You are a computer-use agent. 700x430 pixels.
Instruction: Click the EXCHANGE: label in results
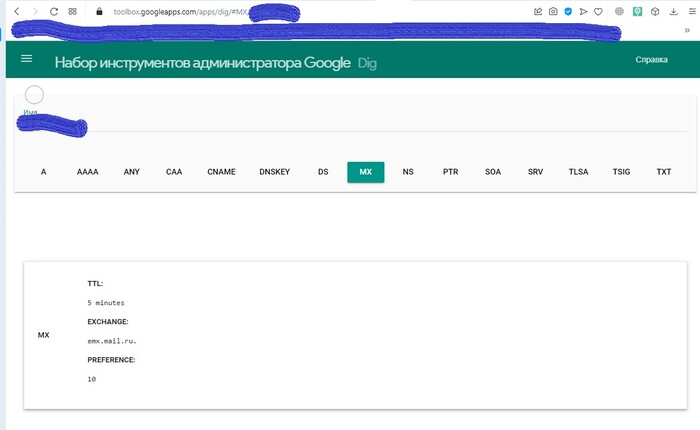click(108, 321)
